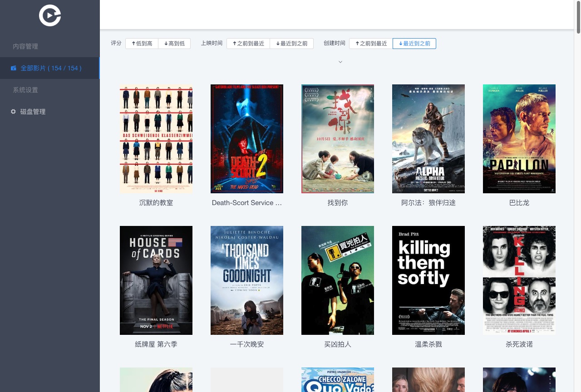Click the 上映时间 sort label
This screenshot has width=581, height=392.
click(212, 43)
